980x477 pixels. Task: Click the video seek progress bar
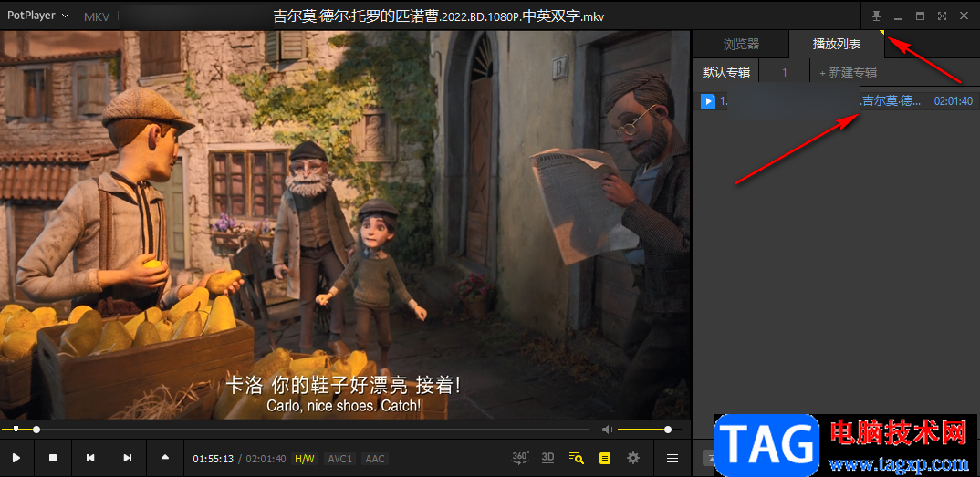(295, 430)
